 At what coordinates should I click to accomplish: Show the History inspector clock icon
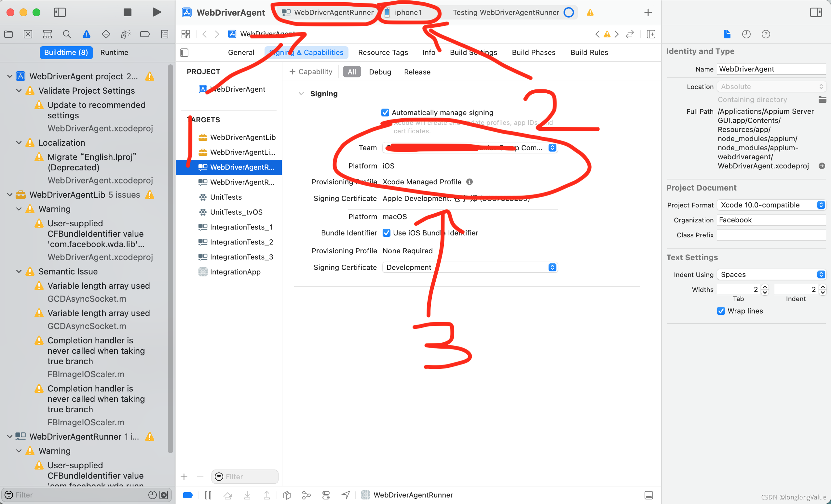click(x=746, y=34)
